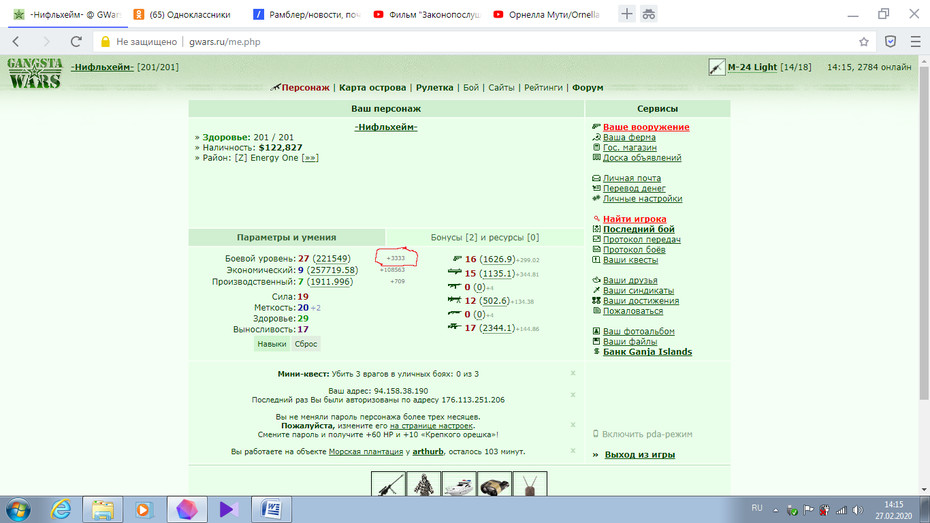Go to Форум menu item
Screen dimensions: 930x523
pyautogui.click(x=587, y=87)
